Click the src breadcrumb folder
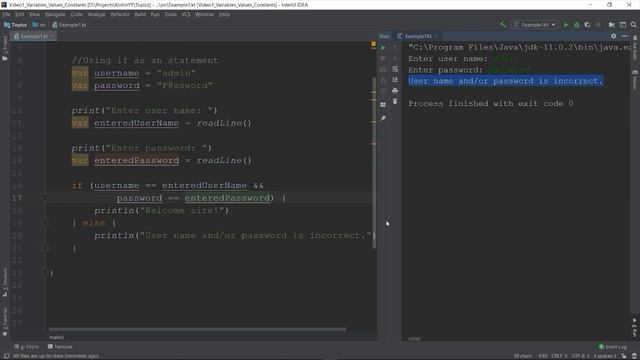Screen dimensions: 640x360 (x=39, y=25)
